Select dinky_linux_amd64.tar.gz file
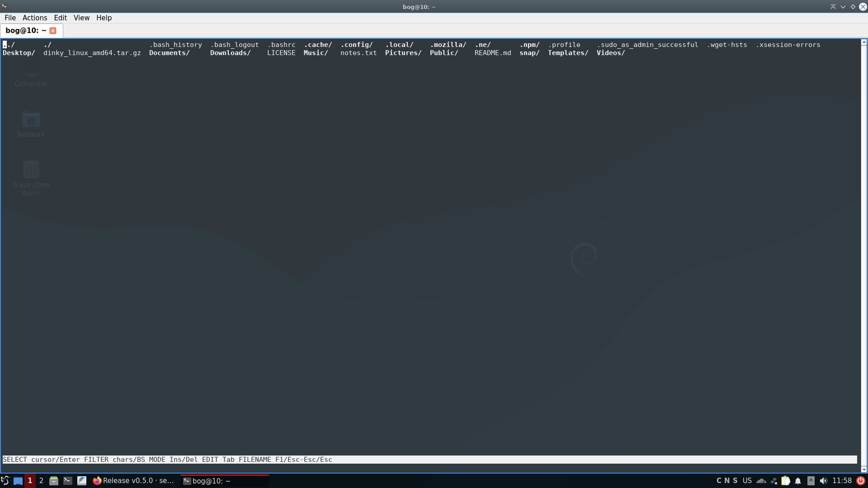The width and height of the screenshot is (868, 488). pyautogui.click(x=92, y=53)
